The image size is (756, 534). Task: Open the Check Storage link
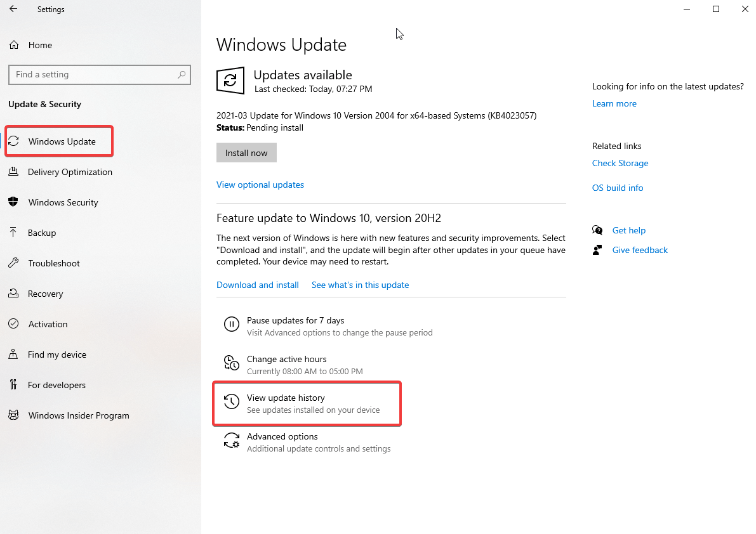pos(620,163)
